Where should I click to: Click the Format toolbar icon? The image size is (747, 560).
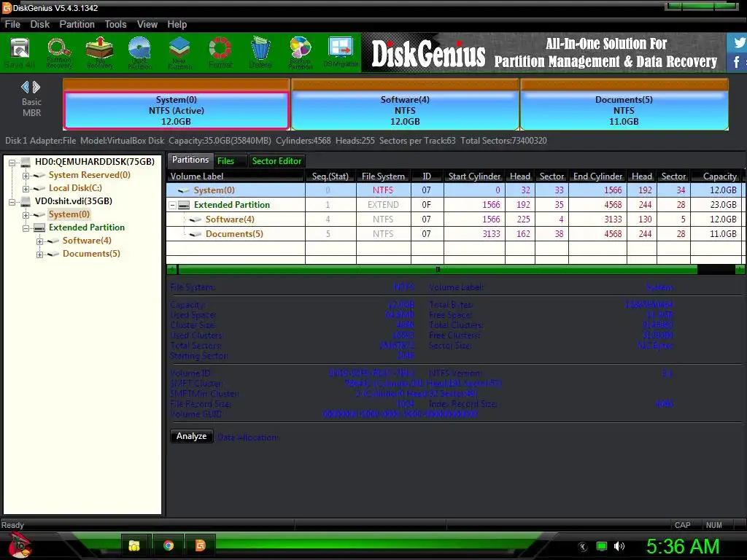point(220,52)
